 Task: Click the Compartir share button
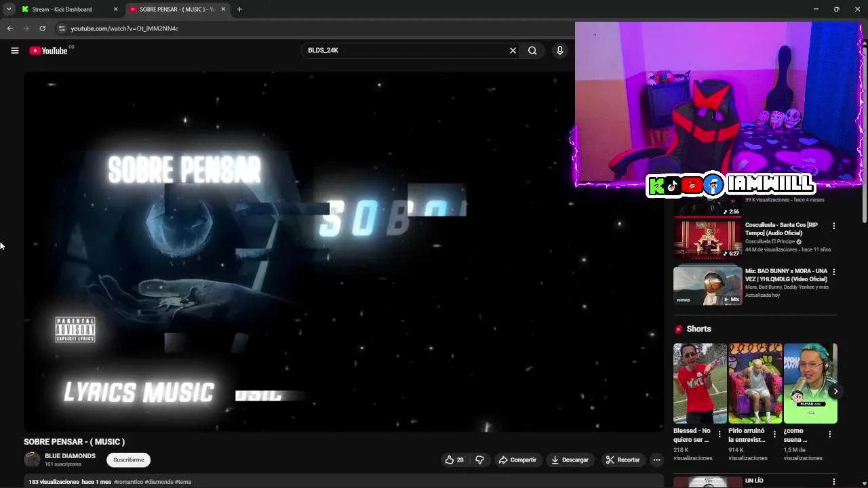[517, 460]
